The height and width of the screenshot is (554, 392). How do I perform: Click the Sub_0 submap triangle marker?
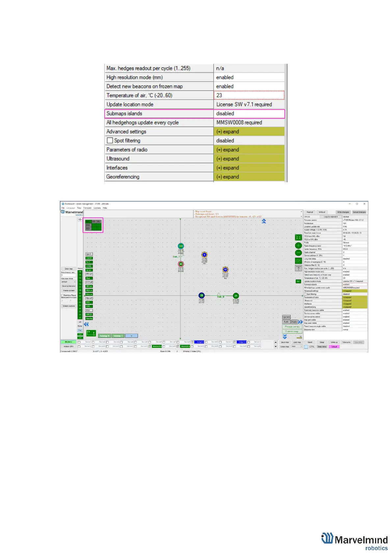coord(219,294)
